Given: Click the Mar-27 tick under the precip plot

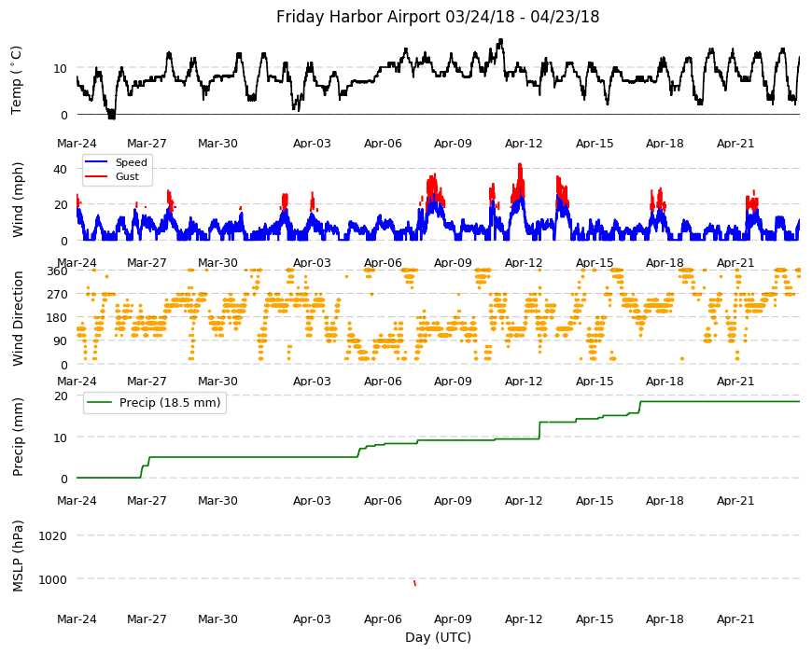Looking at the screenshot, I should coord(147,501).
